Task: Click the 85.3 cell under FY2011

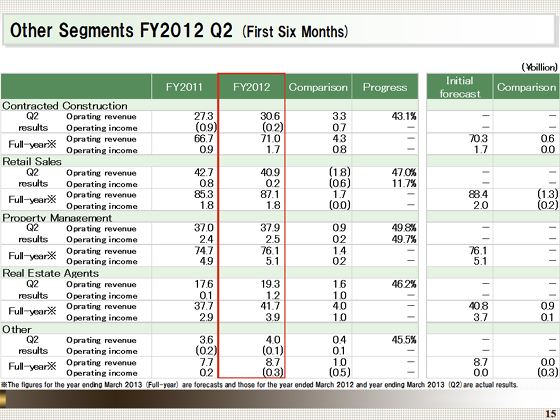Action: tap(204, 194)
